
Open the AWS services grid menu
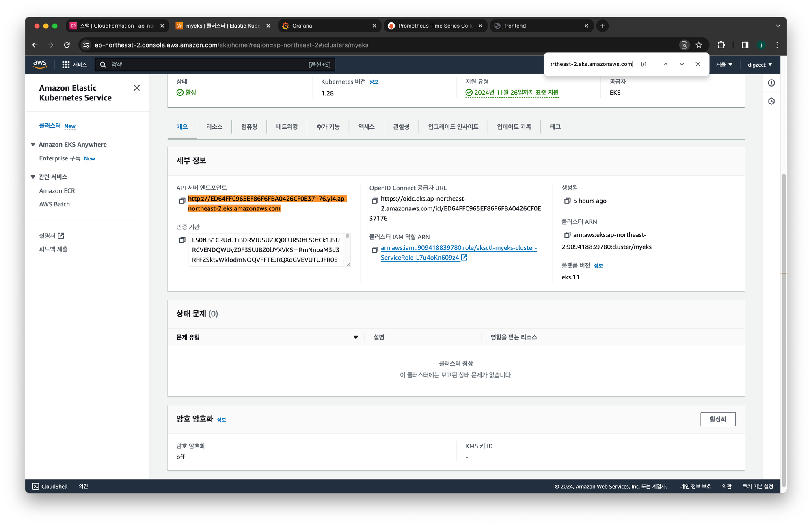[x=66, y=65]
